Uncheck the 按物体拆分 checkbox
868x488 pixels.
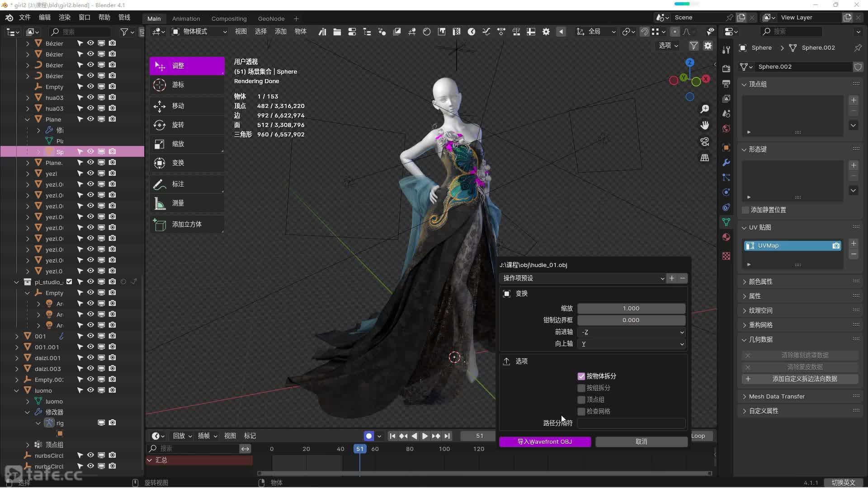tap(581, 376)
